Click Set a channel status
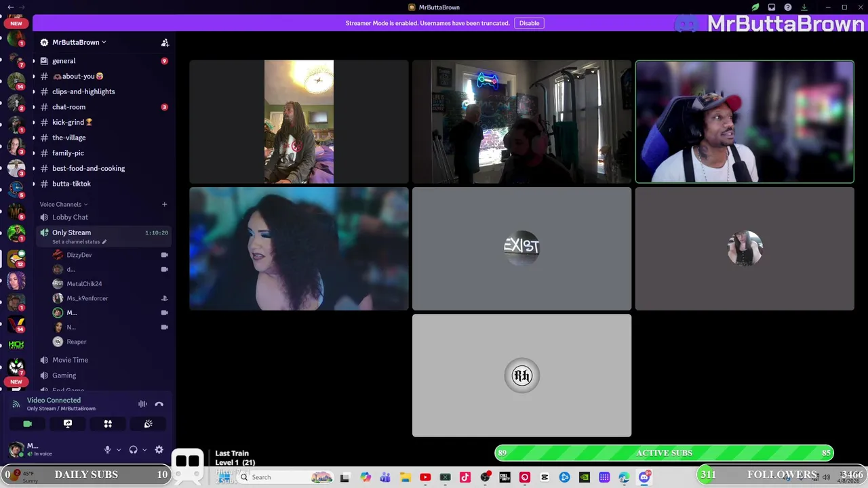 (79, 242)
